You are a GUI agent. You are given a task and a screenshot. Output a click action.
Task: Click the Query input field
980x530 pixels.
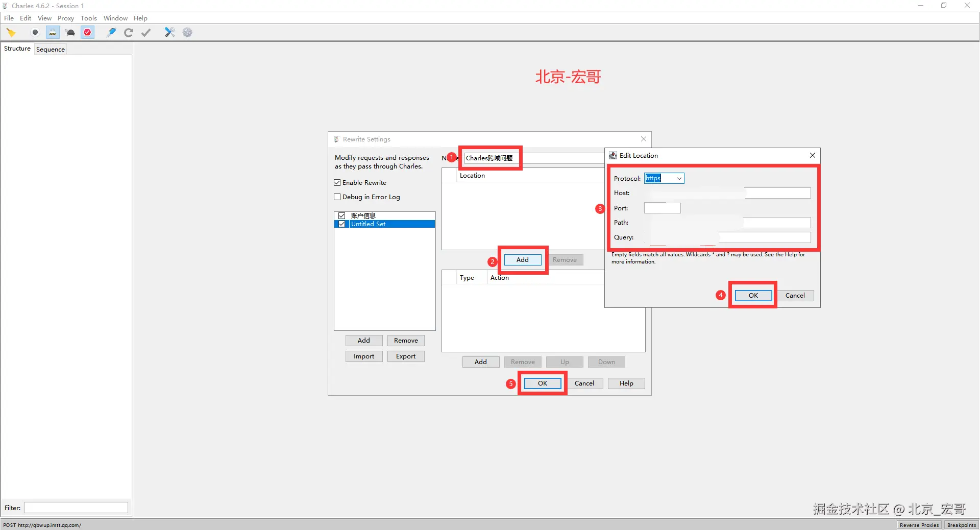pos(727,237)
